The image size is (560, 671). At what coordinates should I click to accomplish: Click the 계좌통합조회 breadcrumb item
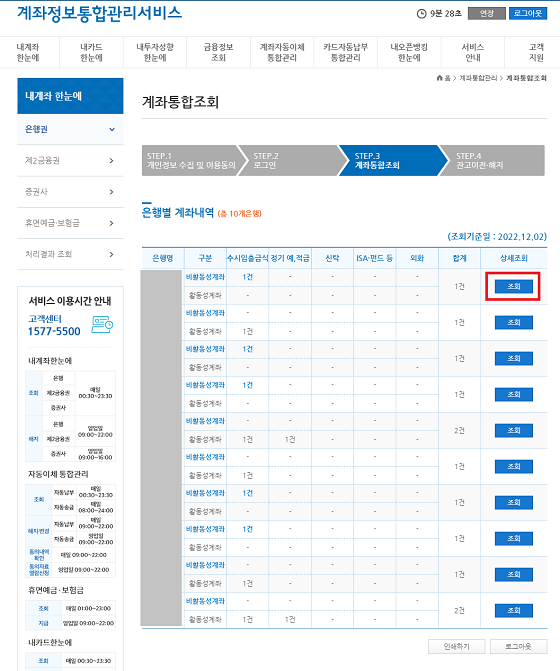coord(526,78)
